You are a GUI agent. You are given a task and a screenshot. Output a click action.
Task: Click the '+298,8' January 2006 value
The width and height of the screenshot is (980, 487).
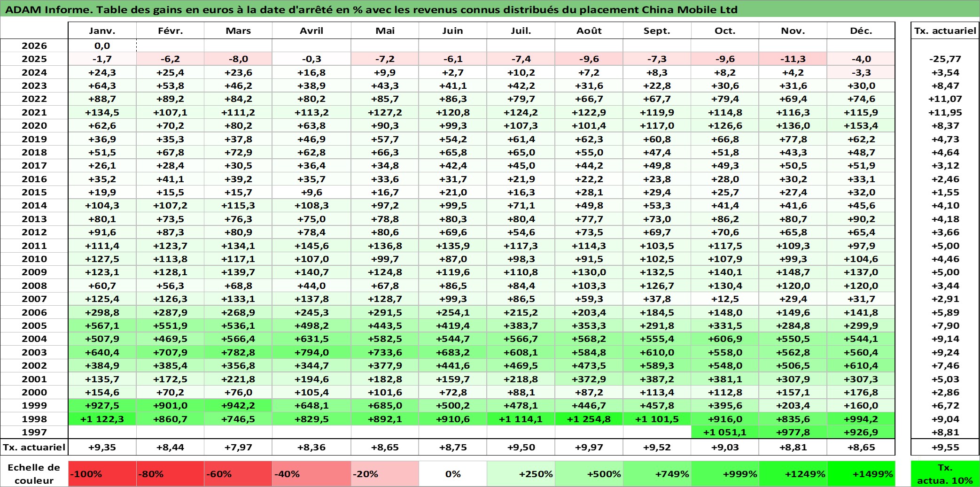102,312
